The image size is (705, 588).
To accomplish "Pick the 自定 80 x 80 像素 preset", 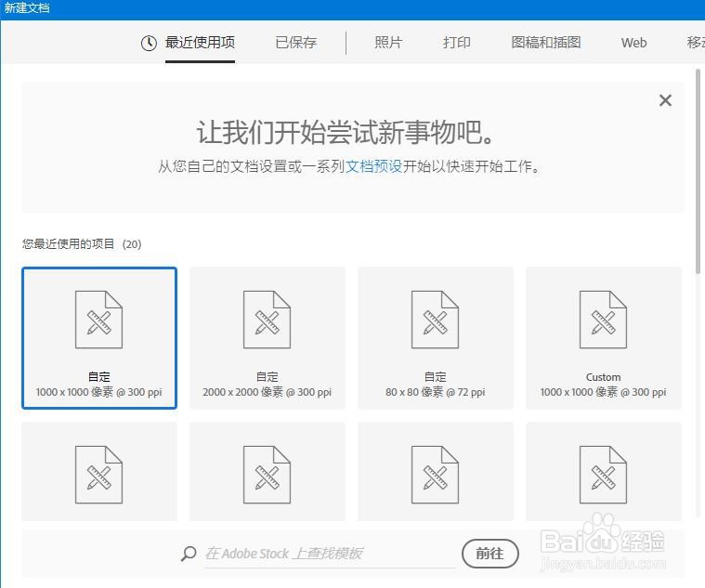I will point(436,338).
